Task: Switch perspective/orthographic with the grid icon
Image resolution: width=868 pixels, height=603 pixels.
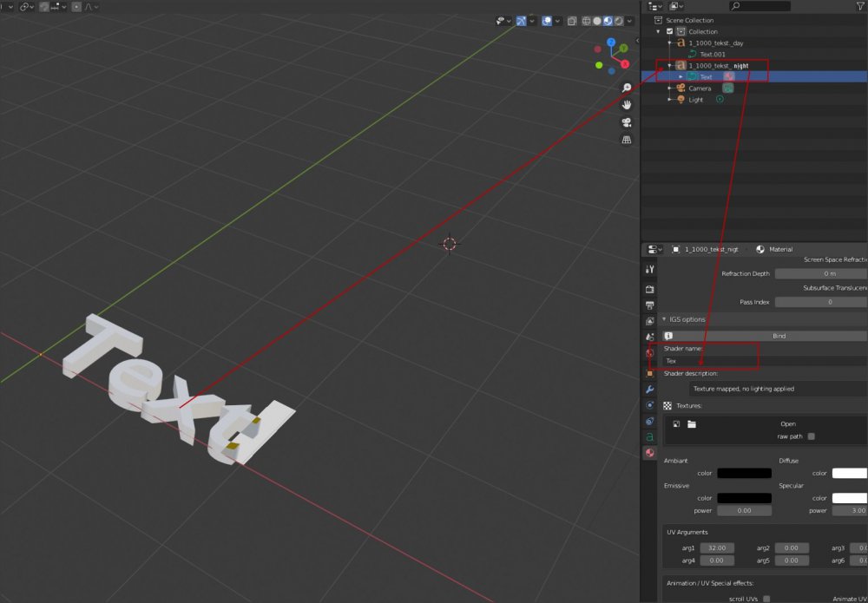Action: click(x=626, y=140)
